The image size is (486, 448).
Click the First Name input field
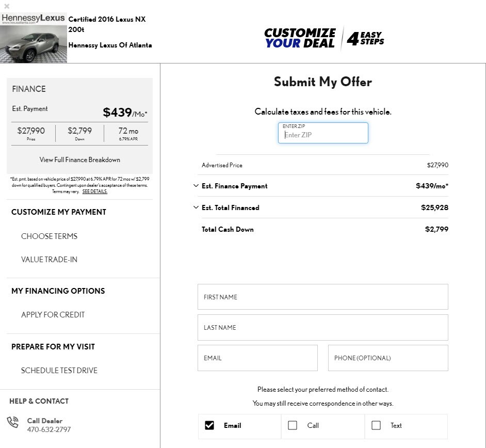[323, 297]
